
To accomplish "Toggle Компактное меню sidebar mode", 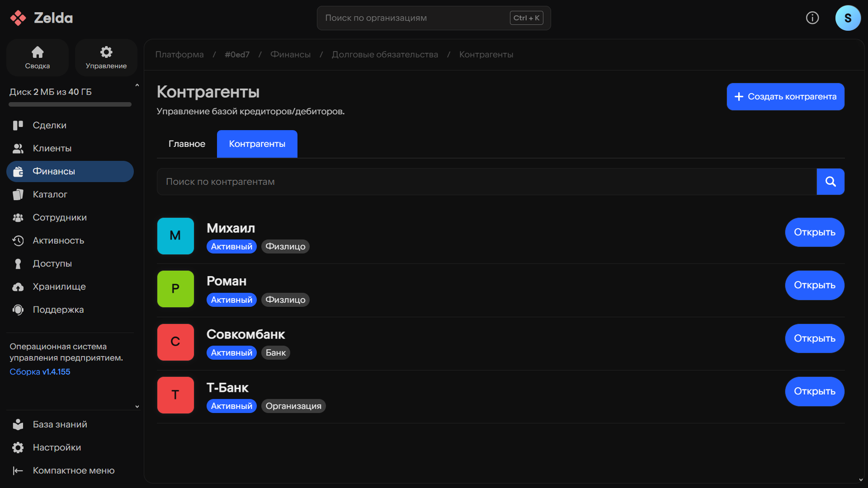I will point(73,470).
